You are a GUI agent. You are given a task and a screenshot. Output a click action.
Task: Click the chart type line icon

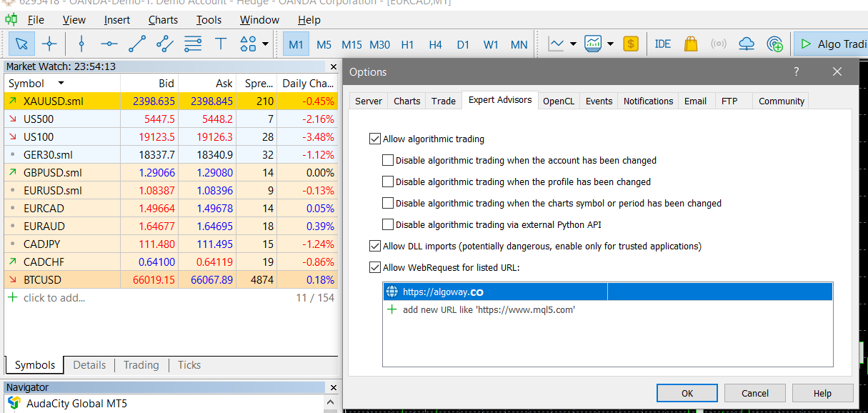tap(556, 44)
